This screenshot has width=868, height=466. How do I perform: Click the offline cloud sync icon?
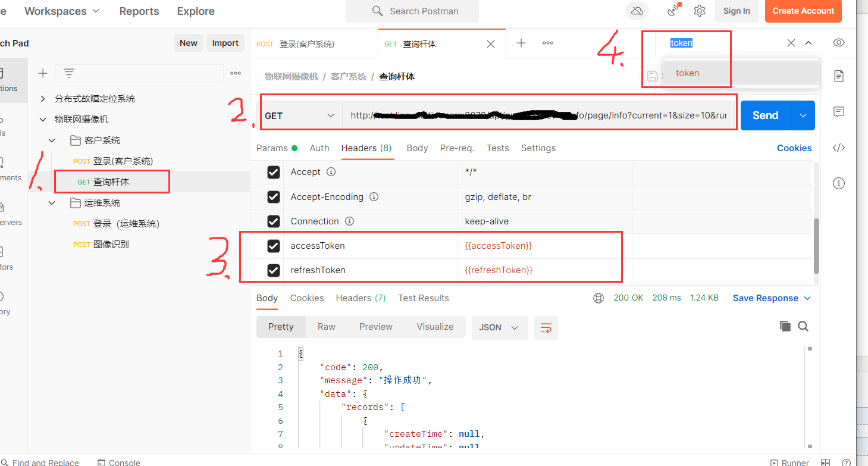[x=637, y=11]
